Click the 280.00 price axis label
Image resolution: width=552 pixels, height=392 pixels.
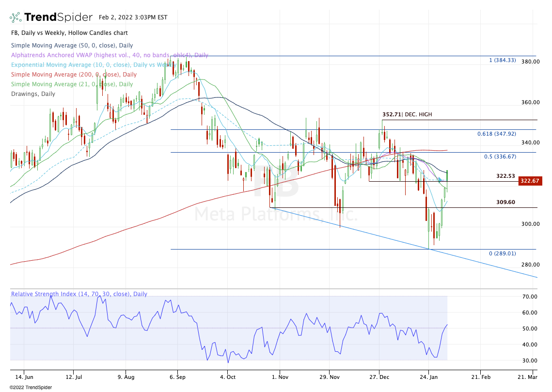pos(530,265)
